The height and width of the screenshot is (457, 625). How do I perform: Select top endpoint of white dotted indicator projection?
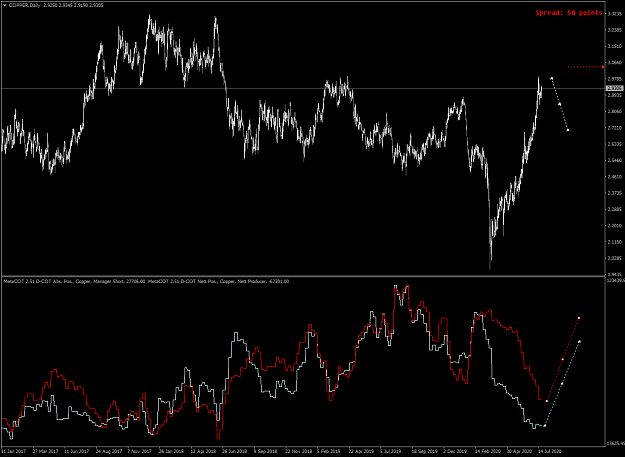point(580,341)
